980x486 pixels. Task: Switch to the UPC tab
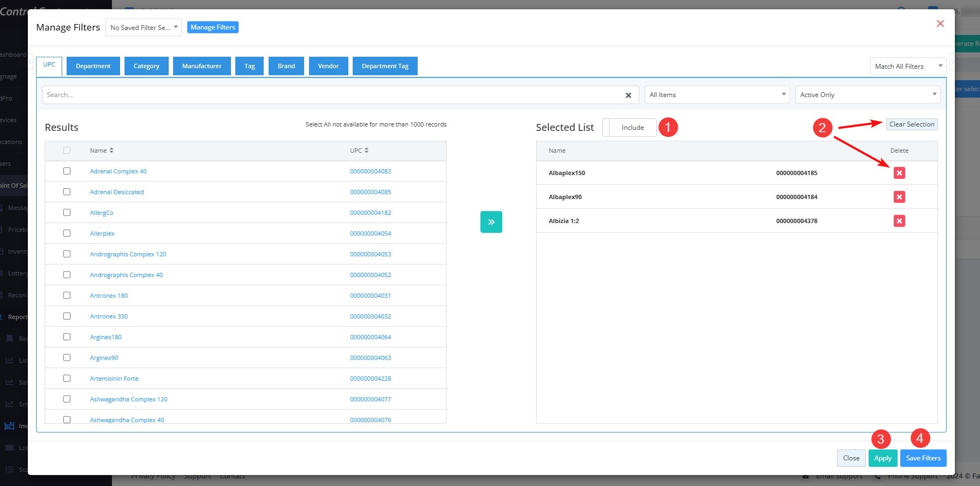click(x=49, y=65)
